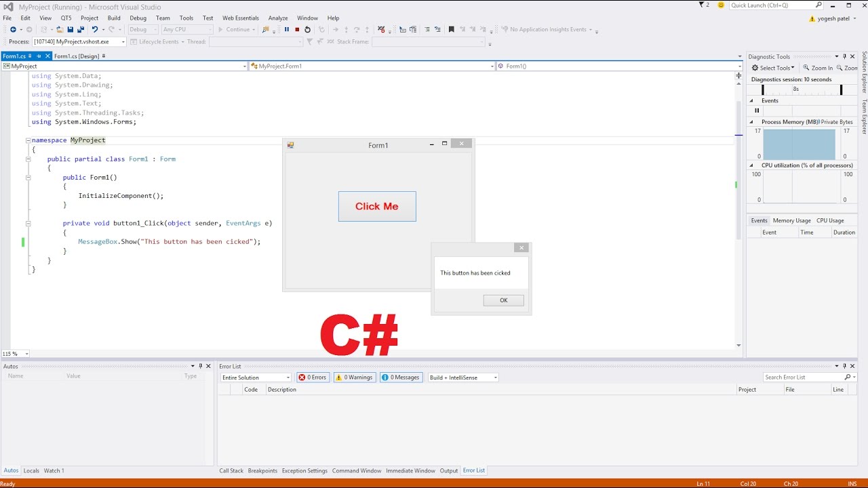Click the notifications flag icon
The height and width of the screenshot is (488, 868).
click(x=701, y=5)
